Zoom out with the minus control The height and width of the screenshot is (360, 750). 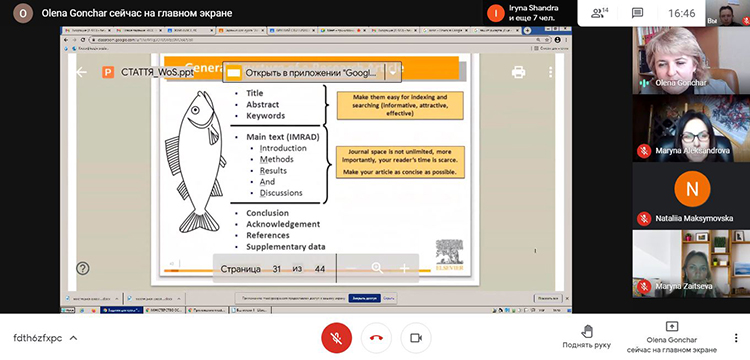click(351, 268)
